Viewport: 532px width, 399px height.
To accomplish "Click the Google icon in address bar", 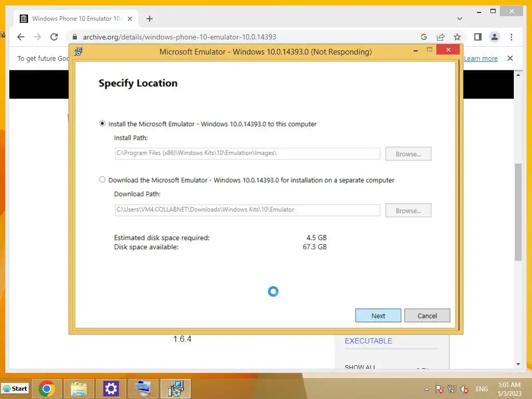I will coord(424,37).
